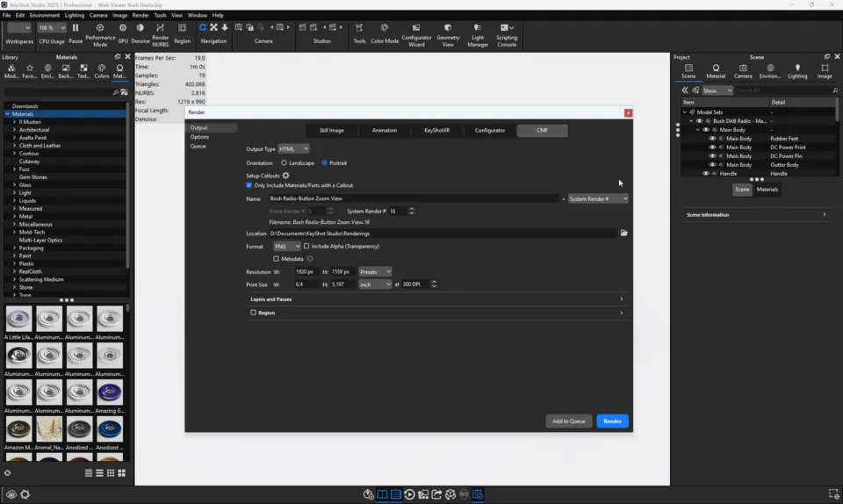Browse output location folder icon
Viewport: 843px width, 504px height.
click(x=623, y=234)
